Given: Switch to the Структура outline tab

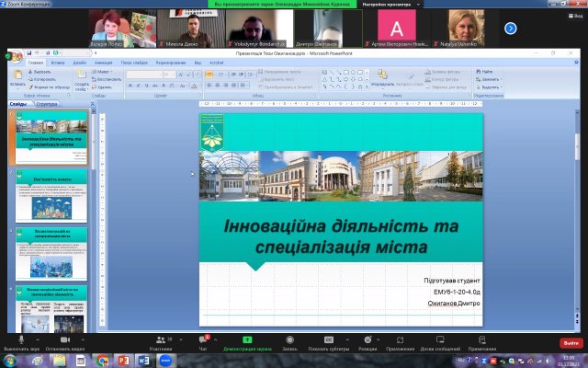Looking at the screenshot, I should (47, 104).
